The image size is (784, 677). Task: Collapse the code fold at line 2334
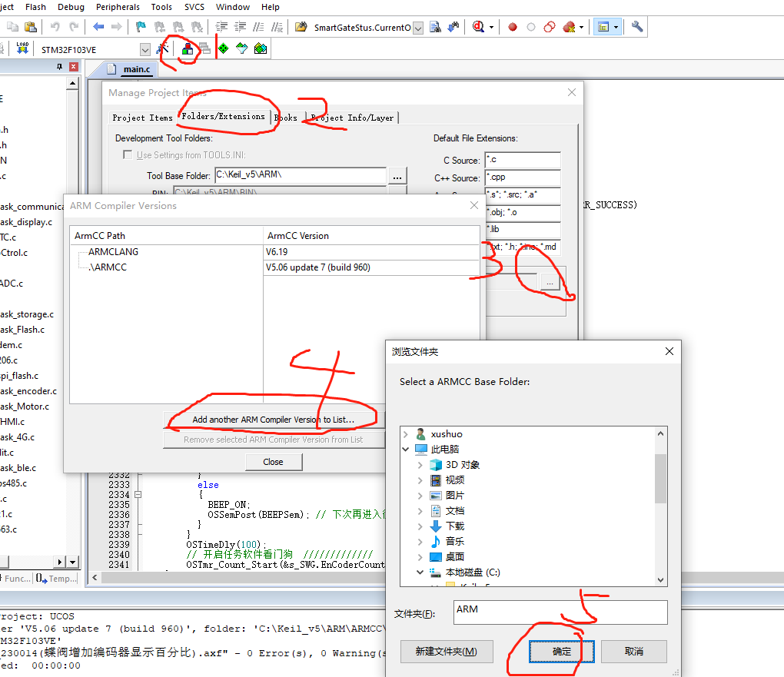(x=138, y=495)
